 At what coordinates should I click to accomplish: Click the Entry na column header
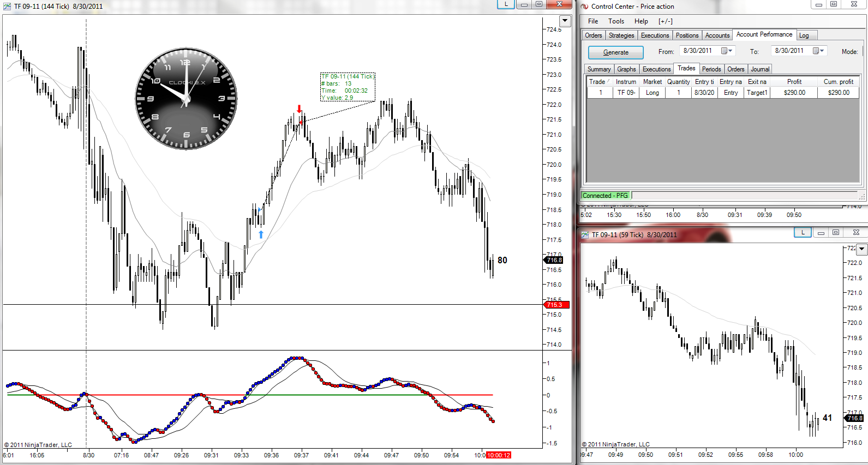point(731,82)
